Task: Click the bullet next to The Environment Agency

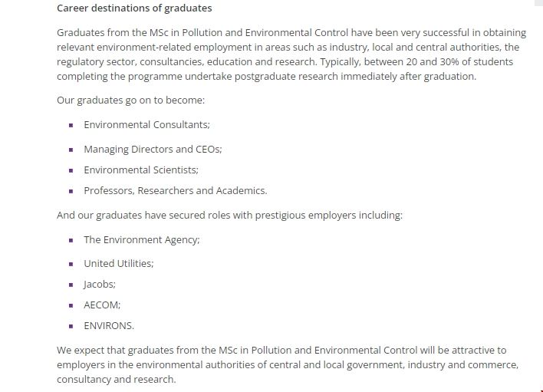Action: [x=71, y=240]
